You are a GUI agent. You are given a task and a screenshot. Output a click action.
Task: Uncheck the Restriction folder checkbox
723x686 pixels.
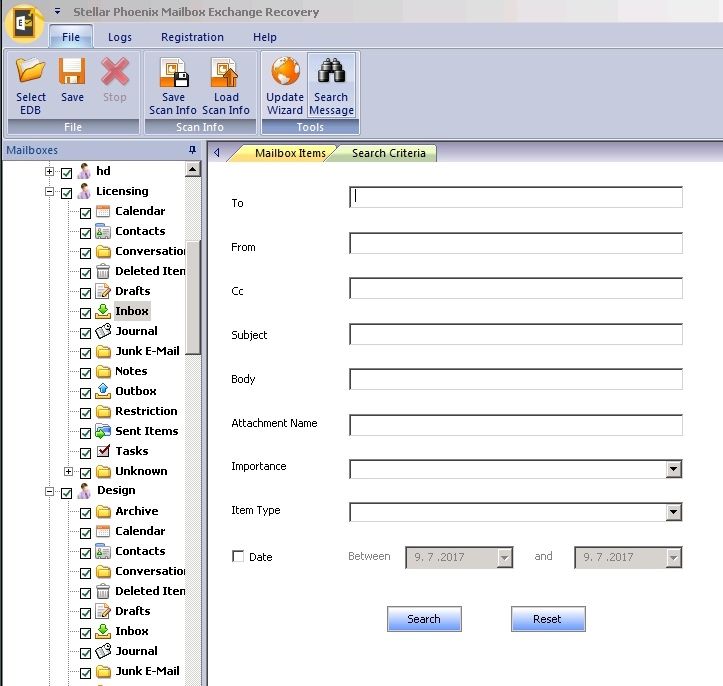pos(85,413)
